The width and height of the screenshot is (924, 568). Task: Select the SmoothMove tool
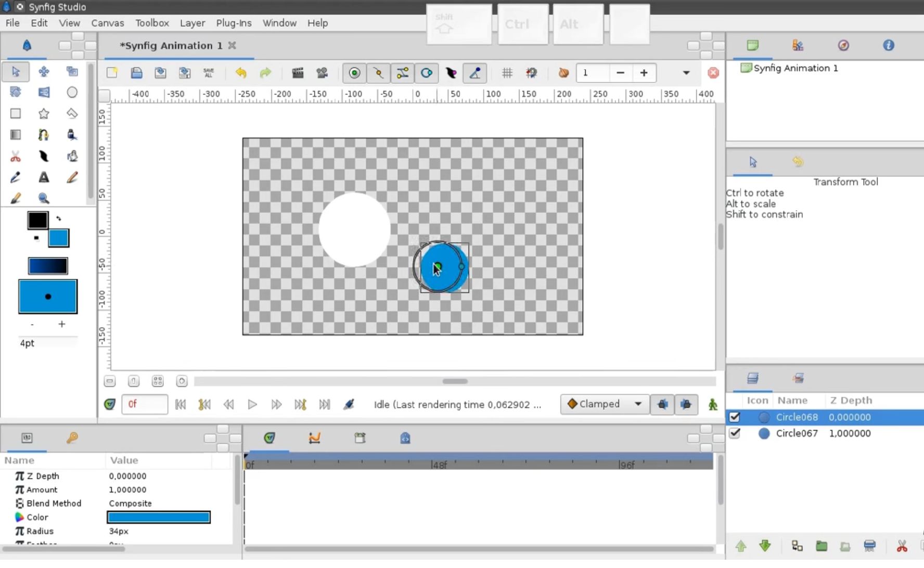44,71
